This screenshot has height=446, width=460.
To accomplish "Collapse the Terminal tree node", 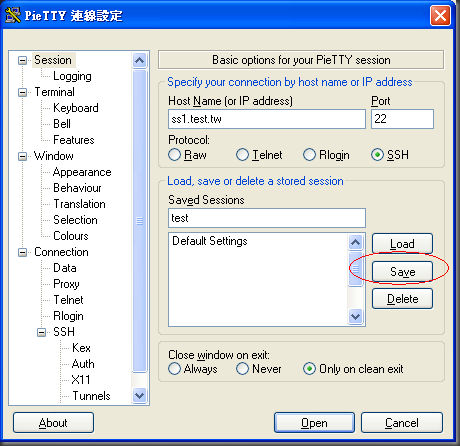I will click(22, 92).
